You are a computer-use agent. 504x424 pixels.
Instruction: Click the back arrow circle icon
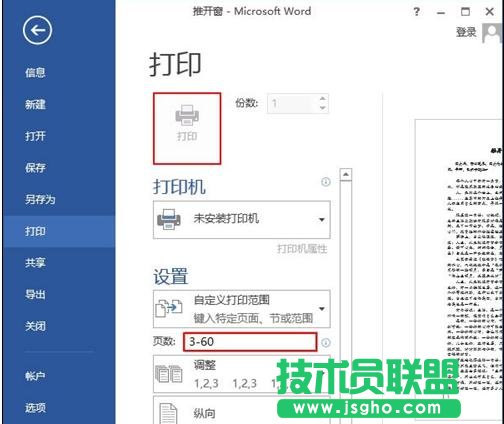click(x=37, y=30)
